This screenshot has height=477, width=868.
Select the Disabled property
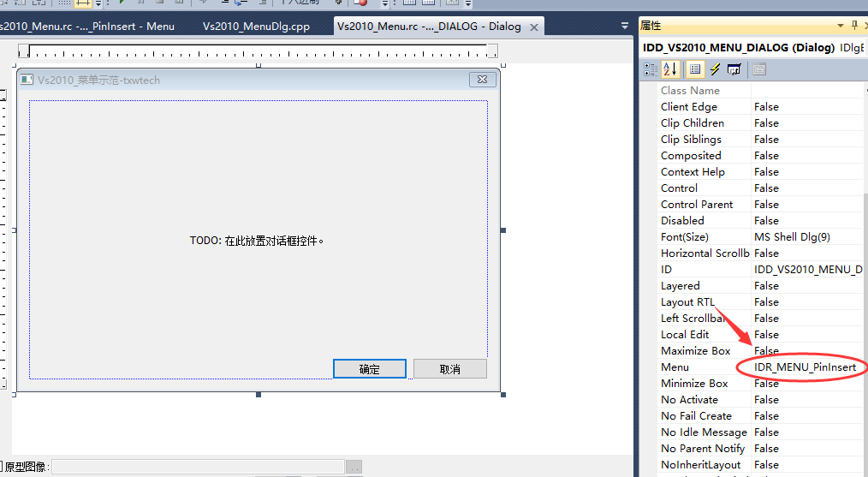682,220
